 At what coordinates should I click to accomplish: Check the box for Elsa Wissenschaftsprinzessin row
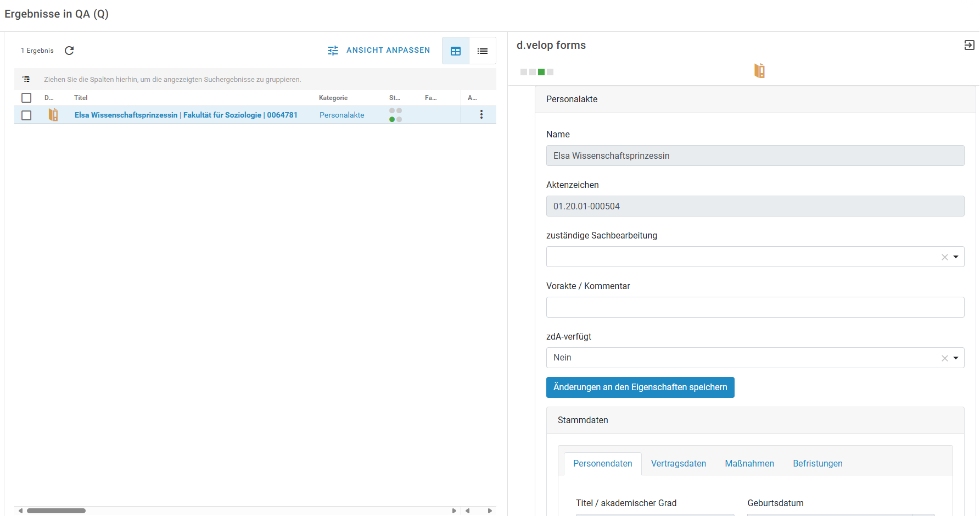(x=26, y=115)
